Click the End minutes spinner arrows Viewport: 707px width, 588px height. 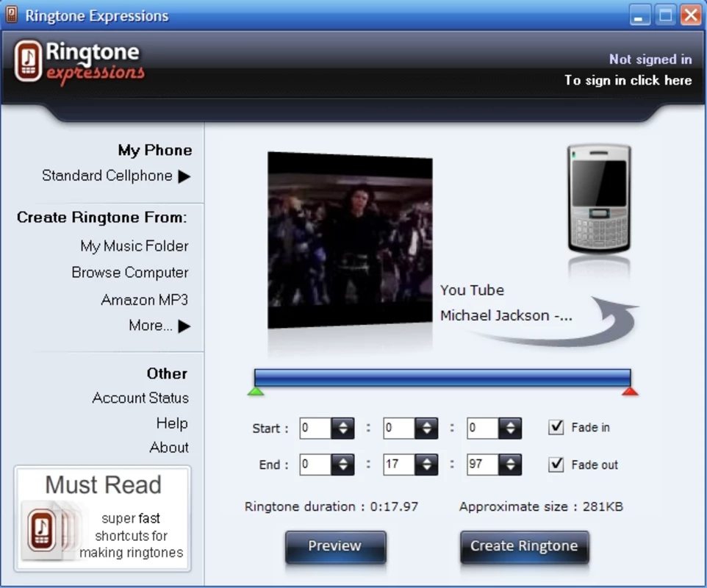[x=342, y=465]
